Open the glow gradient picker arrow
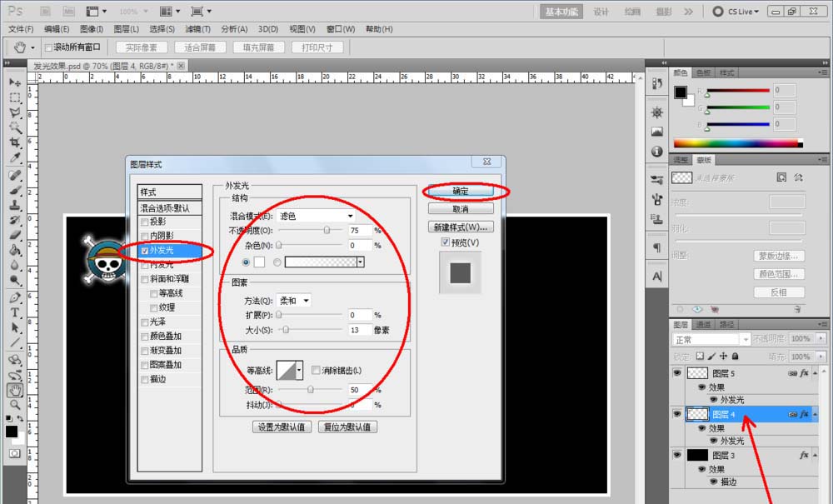 361,262
